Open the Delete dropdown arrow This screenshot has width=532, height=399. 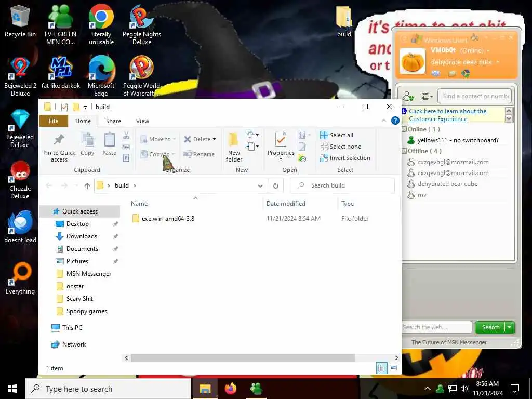click(x=214, y=139)
